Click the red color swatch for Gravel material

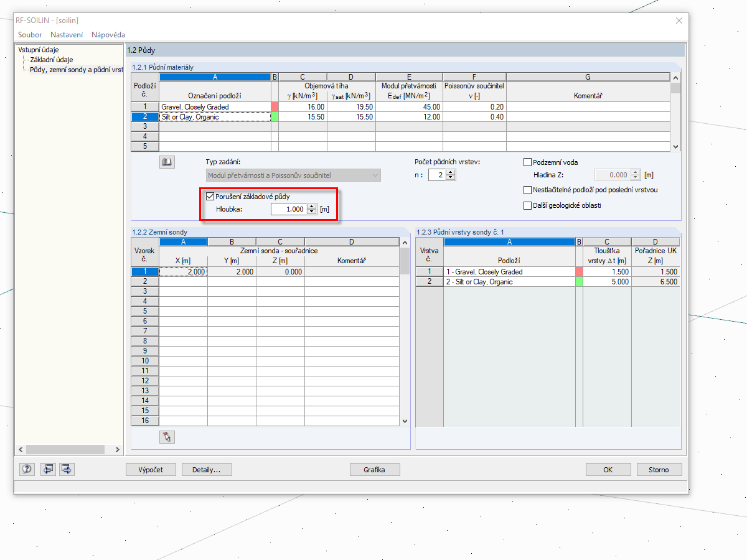pos(275,107)
